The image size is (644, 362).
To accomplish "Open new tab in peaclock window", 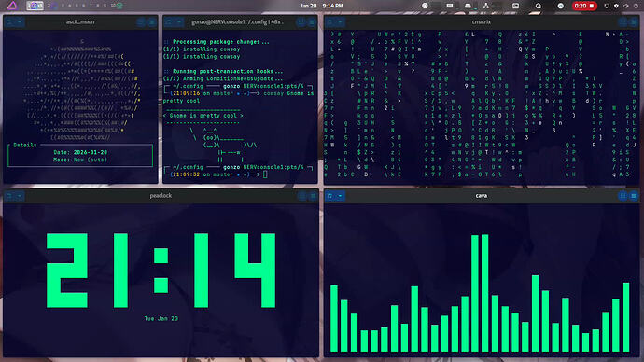I will pyautogui.click(x=9, y=196).
